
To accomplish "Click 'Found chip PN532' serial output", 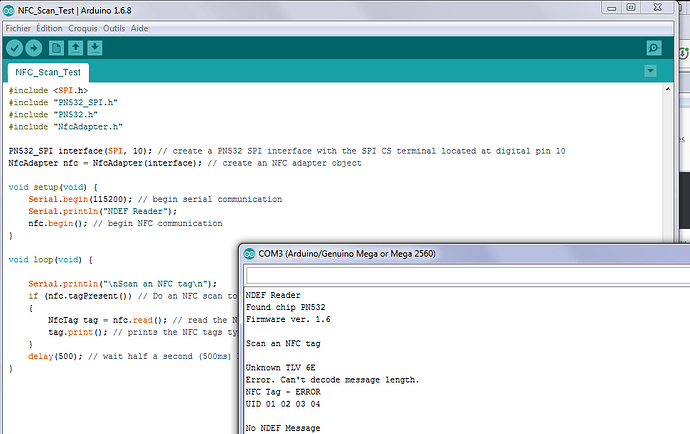I will (x=286, y=307).
